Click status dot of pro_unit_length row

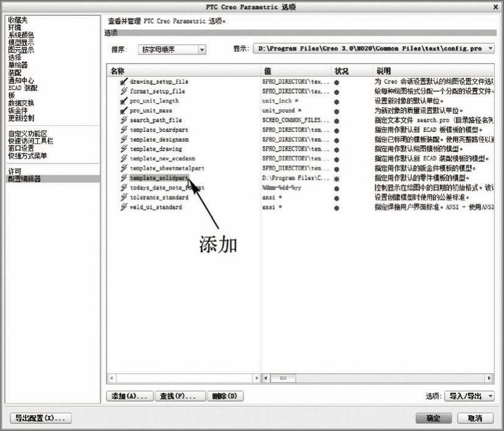pos(337,102)
